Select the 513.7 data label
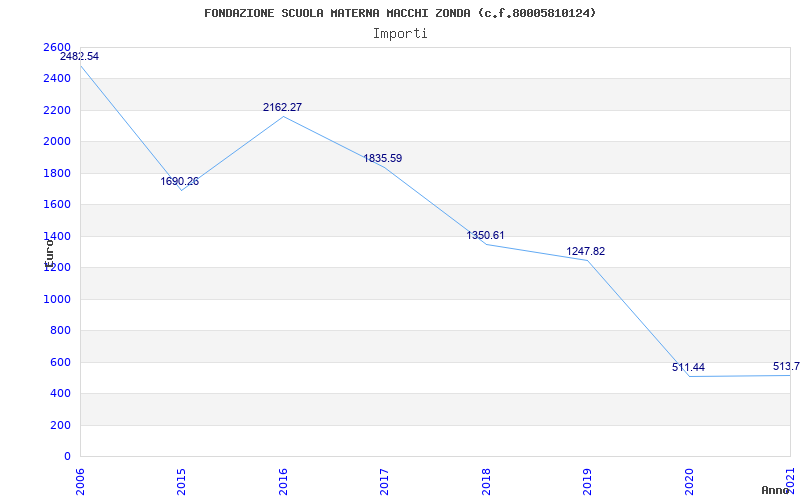 coord(786,366)
